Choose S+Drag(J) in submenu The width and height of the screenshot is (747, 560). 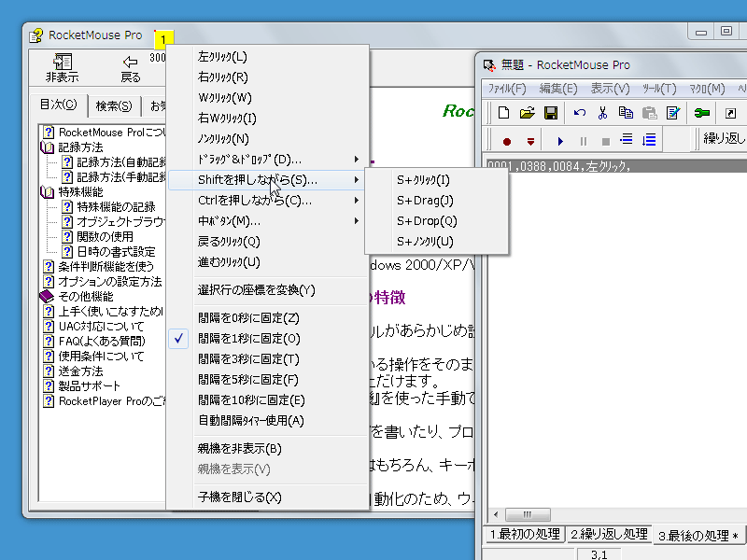coord(436,201)
